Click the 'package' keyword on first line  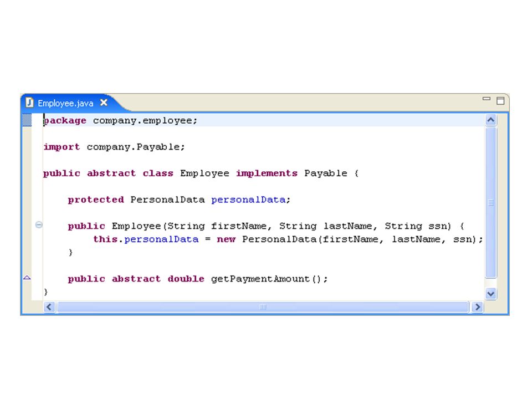click(x=65, y=121)
